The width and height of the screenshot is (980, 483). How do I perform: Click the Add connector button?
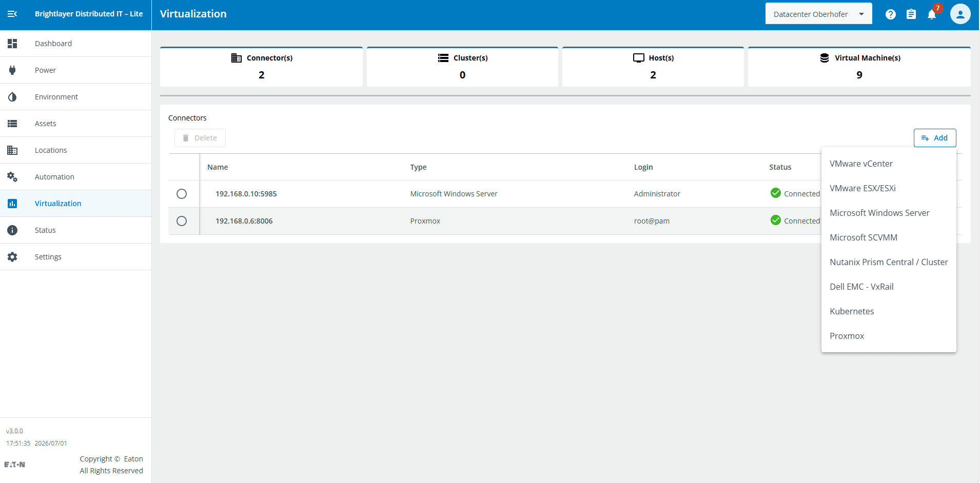click(934, 138)
